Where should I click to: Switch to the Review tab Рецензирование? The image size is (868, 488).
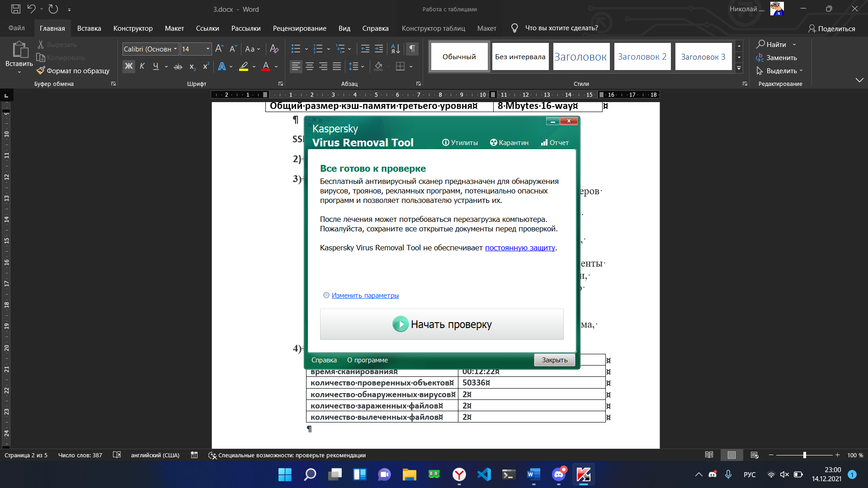click(299, 28)
